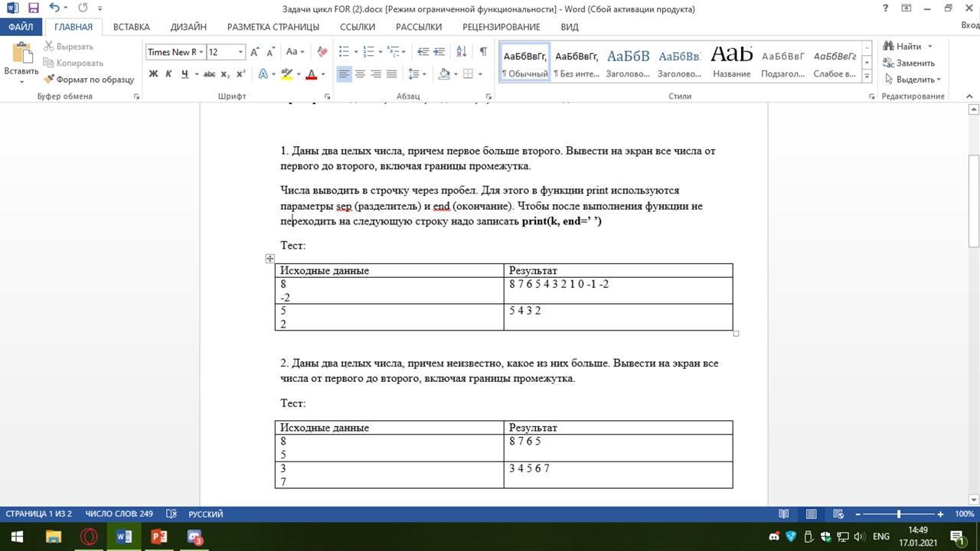Select Format Painter (Формат по образцу)
The height and width of the screenshot is (551, 980).
[x=89, y=79]
